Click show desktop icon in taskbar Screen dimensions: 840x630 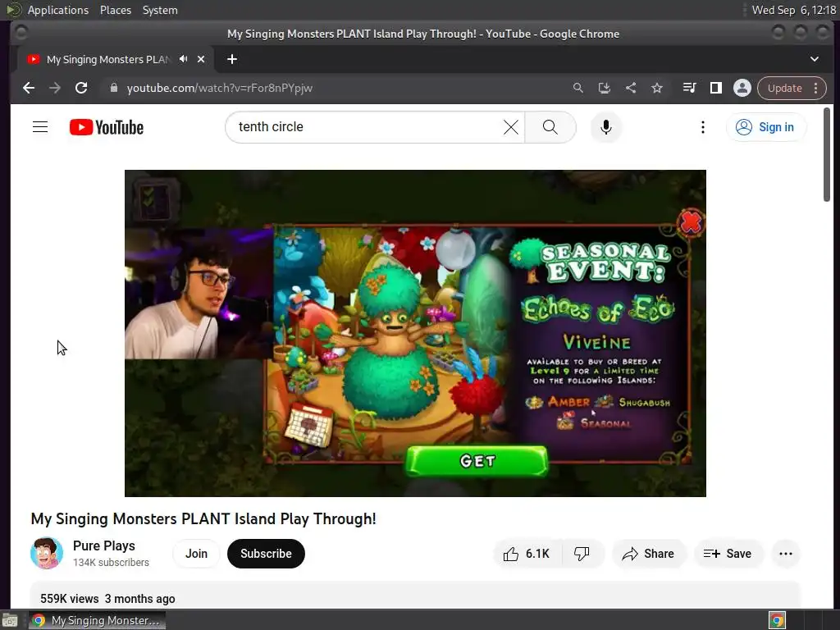coord(10,620)
